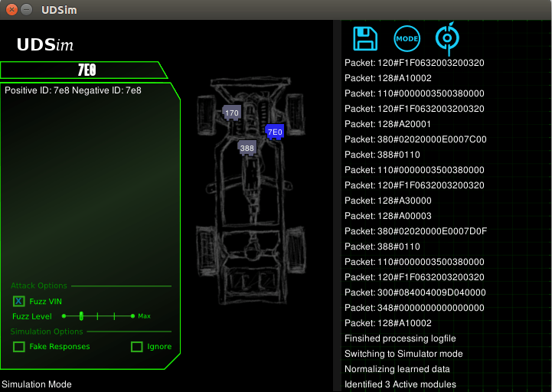Set Fuzz Level slider to Max end
The width and height of the screenshot is (552, 392).
click(132, 316)
